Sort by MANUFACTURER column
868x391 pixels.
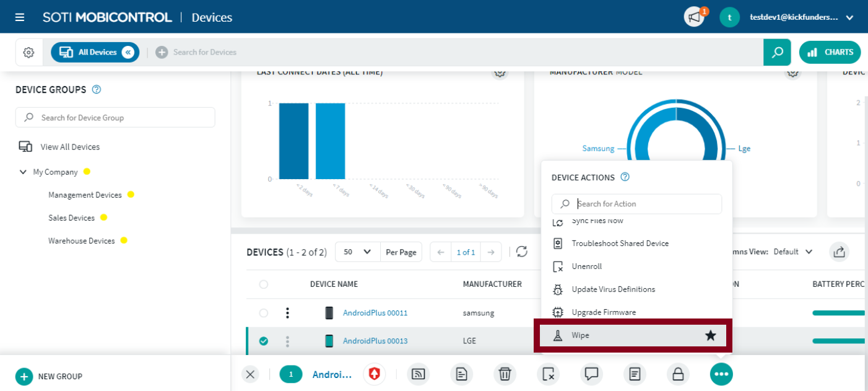click(492, 284)
